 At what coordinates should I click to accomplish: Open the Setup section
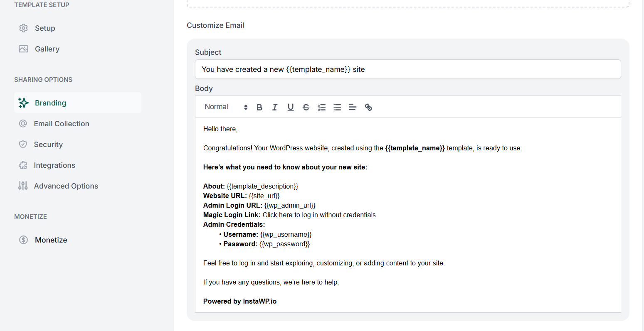45,28
